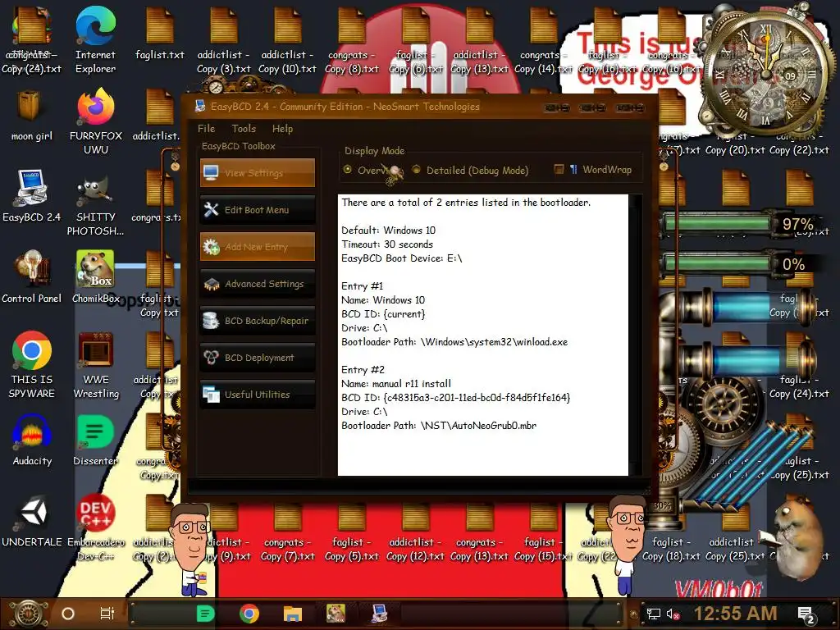
Task: Open the Internet Explorer desktop shortcut
Action: [x=95, y=41]
